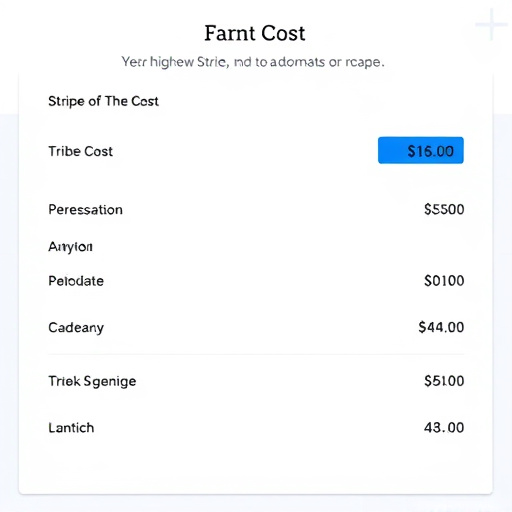Click the $0100 amount
Image resolution: width=512 pixels, height=512 pixels.
444,281
